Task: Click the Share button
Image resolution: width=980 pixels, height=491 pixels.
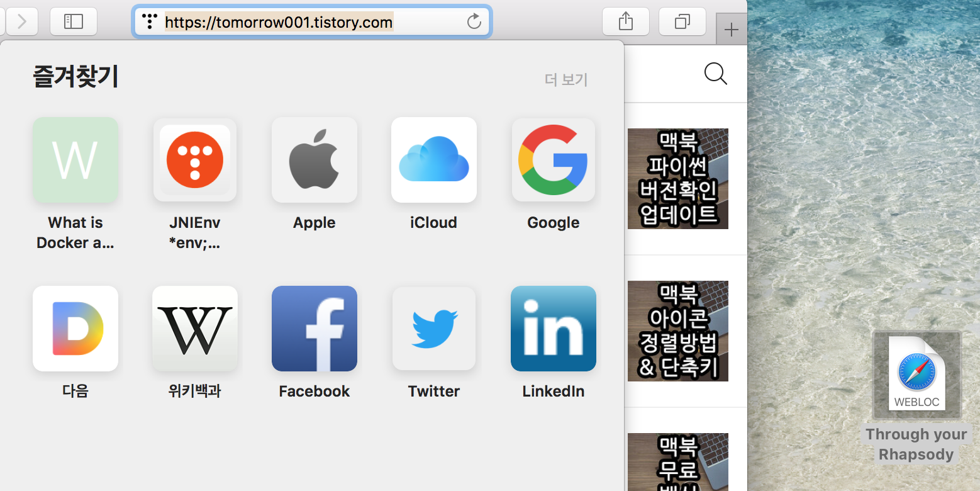Action: (626, 21)
